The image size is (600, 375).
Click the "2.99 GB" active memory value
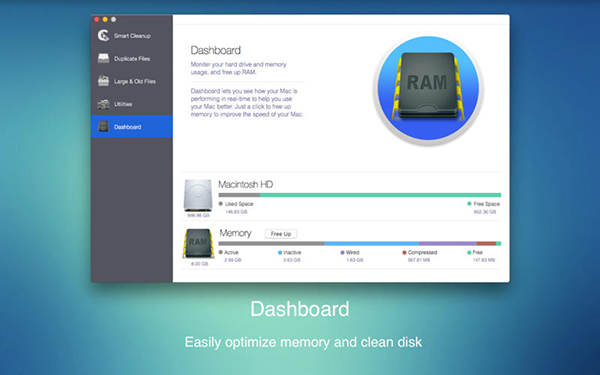click(233, 260)
